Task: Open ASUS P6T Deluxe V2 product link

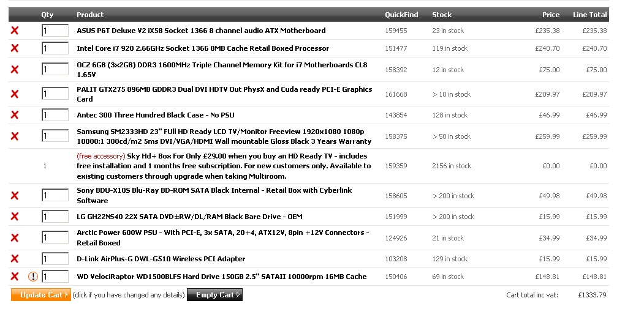Action: pyautogui.click(x=201, y=31)
